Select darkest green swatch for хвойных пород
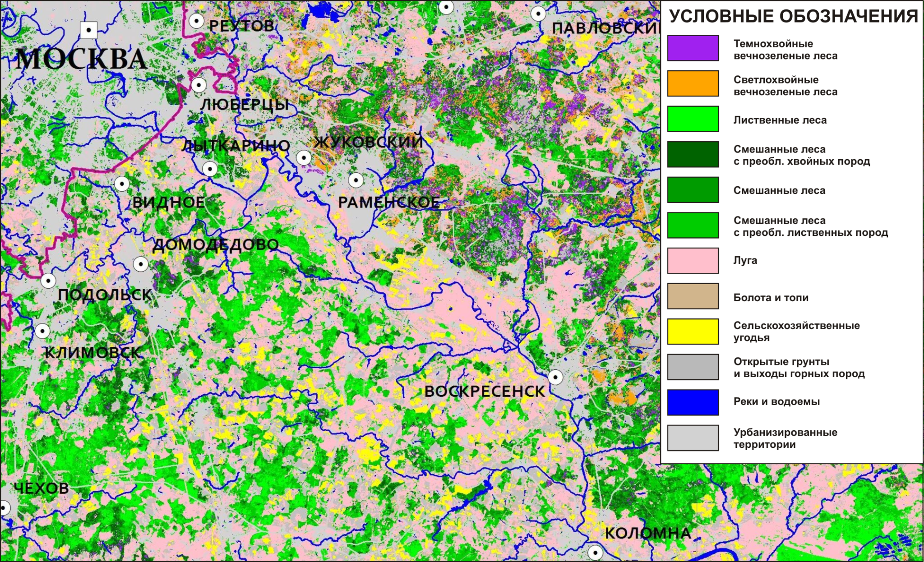 693,154
